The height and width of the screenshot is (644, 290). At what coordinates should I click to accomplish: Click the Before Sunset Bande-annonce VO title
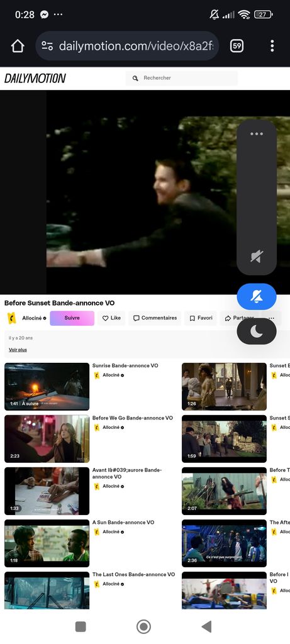(x=60, y=303)
